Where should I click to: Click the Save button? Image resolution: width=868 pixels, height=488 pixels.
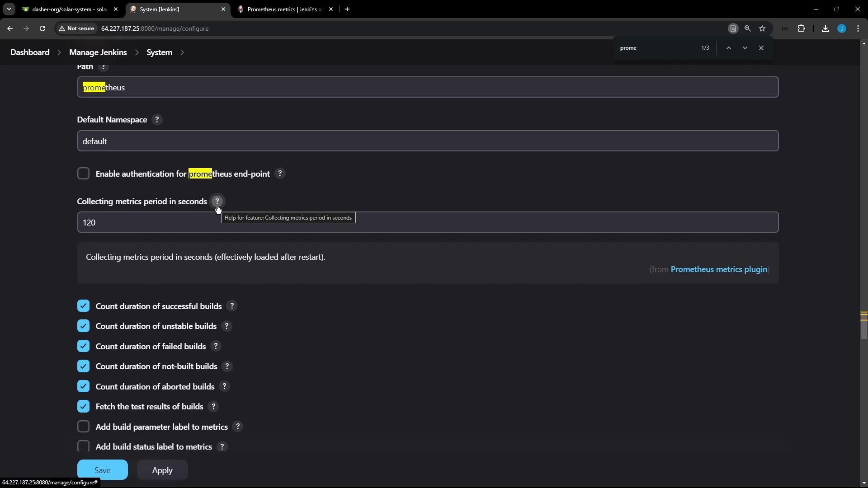[102, 470]
